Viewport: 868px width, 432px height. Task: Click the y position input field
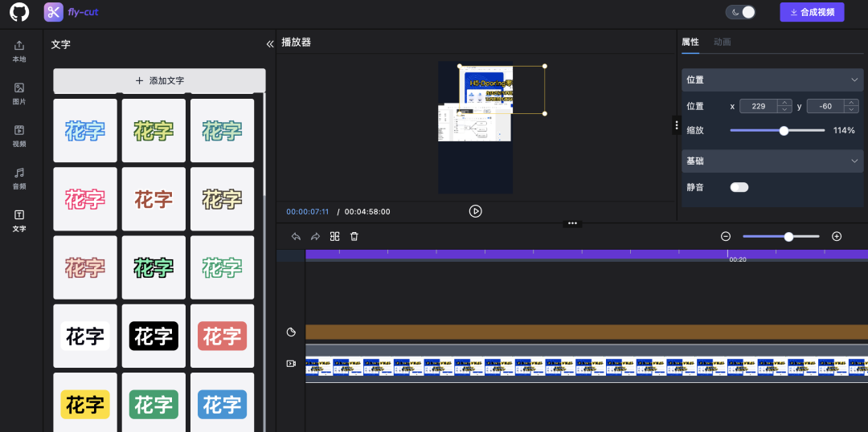point(826,106)
